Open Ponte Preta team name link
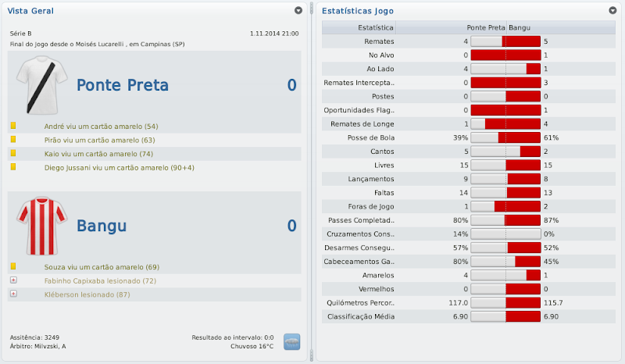 (x=123, y=85)
